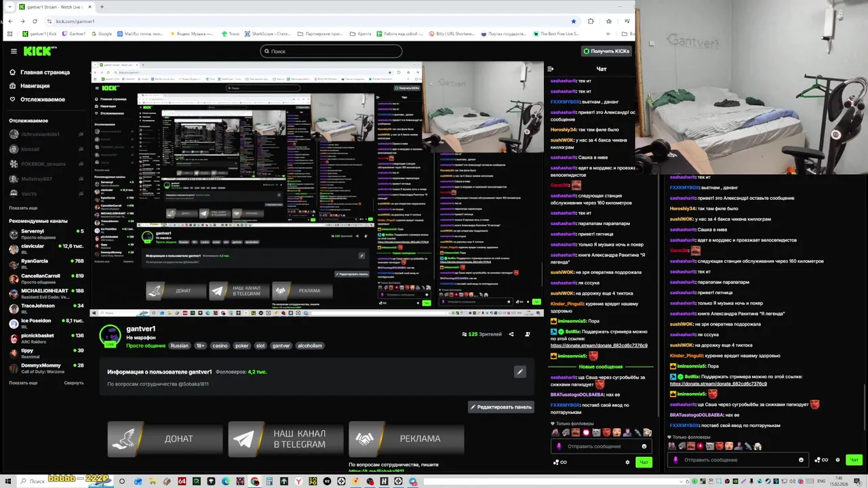868x488 pixels.
Task: Click the casino tag
Action: tap(220, 346)
